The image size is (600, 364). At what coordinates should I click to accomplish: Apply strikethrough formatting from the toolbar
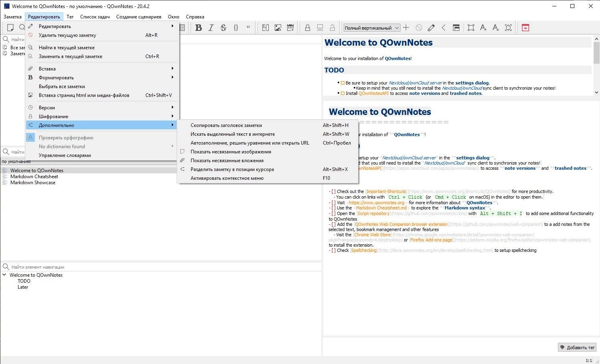pyautogui.click(x=223, y=28)
